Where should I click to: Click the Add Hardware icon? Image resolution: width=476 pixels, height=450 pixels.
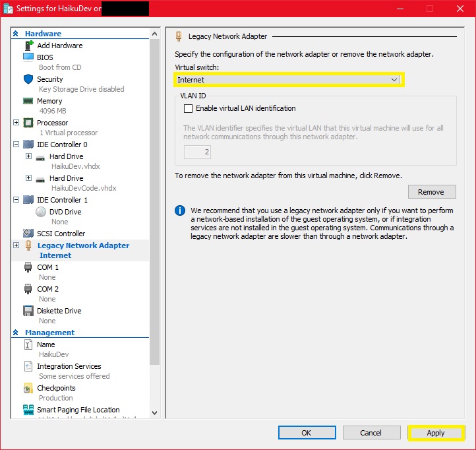(x=28, y=46)
